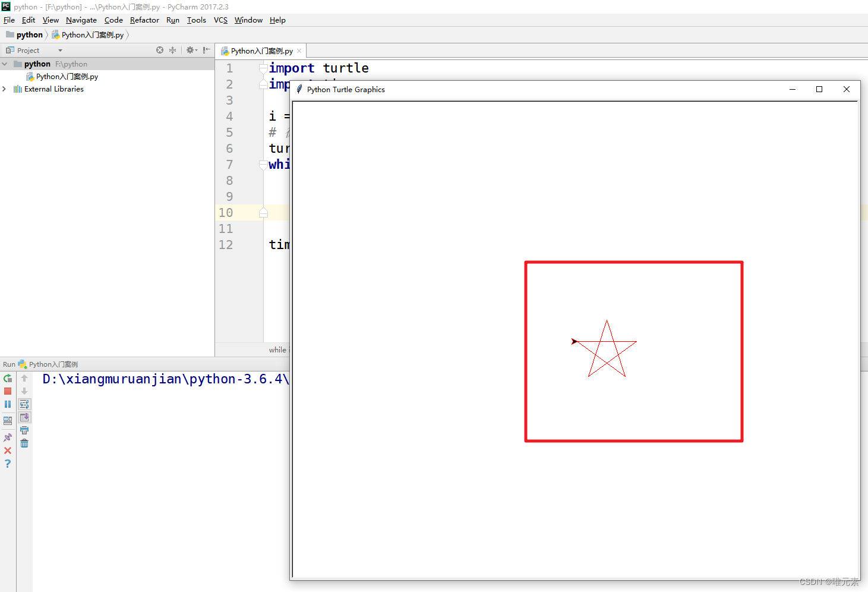Open the Refactor menu
The height and width of the screenshot is (592, 868).
(x=144, y=20)
